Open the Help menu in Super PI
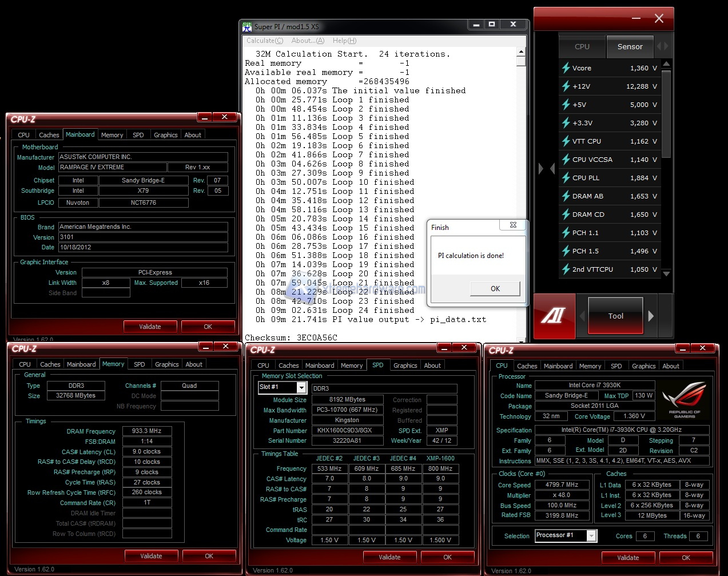 coord(344,41)
